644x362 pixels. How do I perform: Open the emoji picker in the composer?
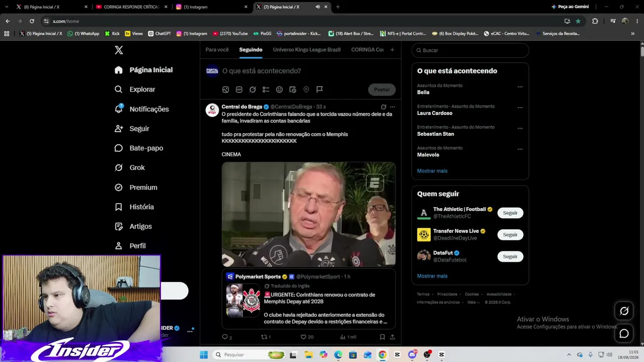[x=279, y=89]
